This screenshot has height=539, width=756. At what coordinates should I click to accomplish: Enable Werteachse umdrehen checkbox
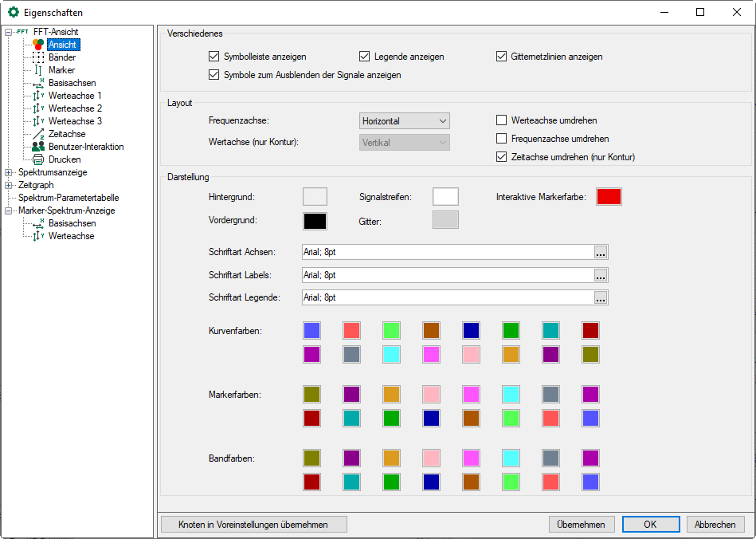[x=501, y=120]
